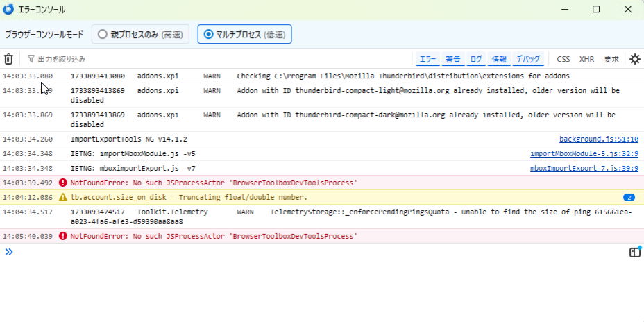This screenshot has width=644, height=322.
Task: Toggle the エラー filter button
Action: click(427, 59)
